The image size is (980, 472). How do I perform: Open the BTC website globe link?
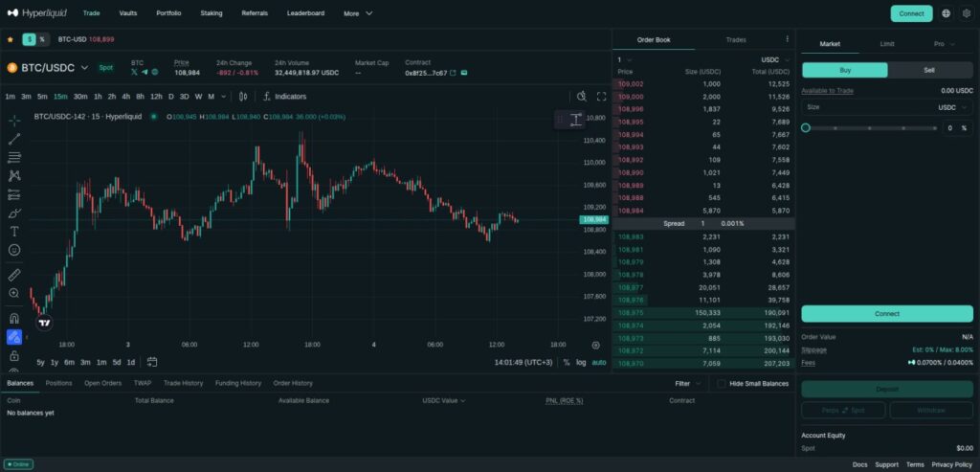coord(155,73)
